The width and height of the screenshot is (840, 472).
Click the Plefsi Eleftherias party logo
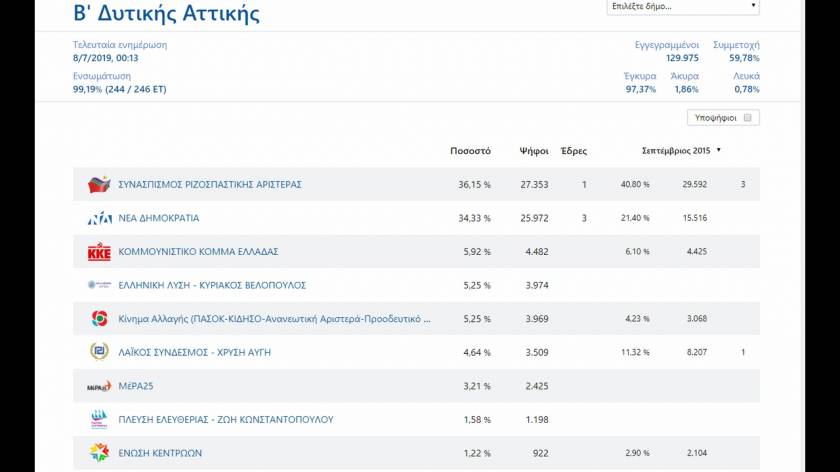tap(98, 419)
